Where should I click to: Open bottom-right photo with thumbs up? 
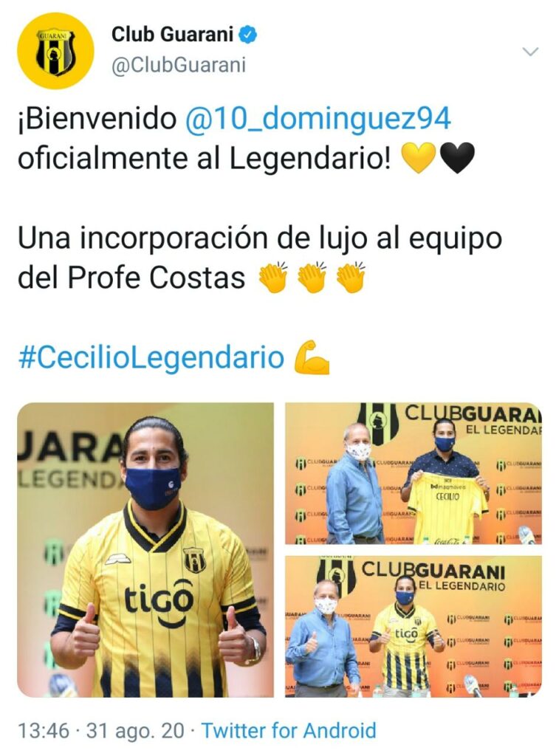tap(414, 626)
